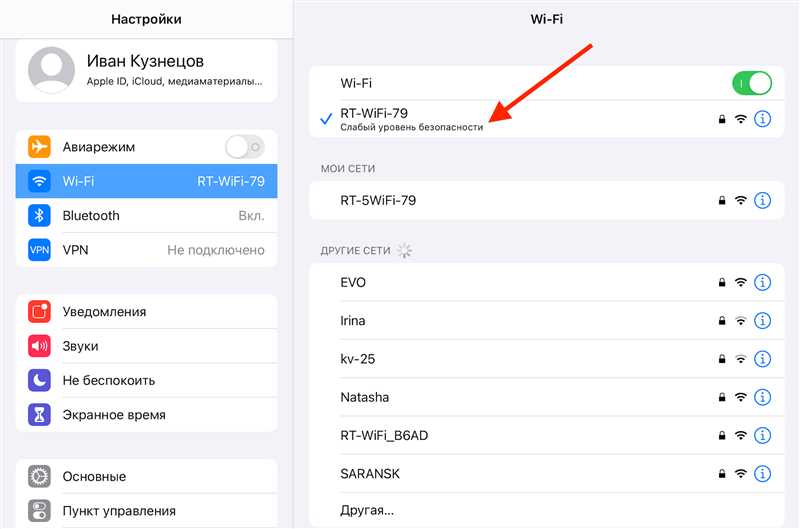800x529 pixels.
Task: Click the Не беспокоить moon icon
Action: coord(39,381)
